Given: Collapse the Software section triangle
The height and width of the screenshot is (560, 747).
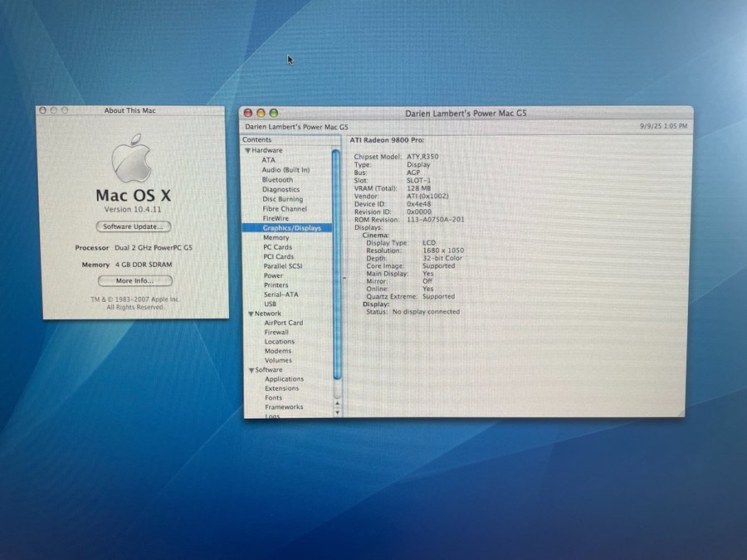Looking at the screenshot, I should click(251, 370).
